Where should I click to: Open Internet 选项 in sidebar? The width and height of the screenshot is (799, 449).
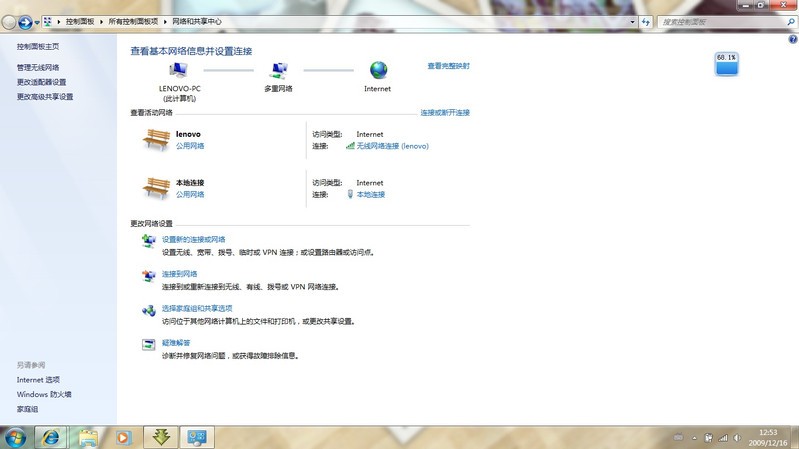[38, 380]
